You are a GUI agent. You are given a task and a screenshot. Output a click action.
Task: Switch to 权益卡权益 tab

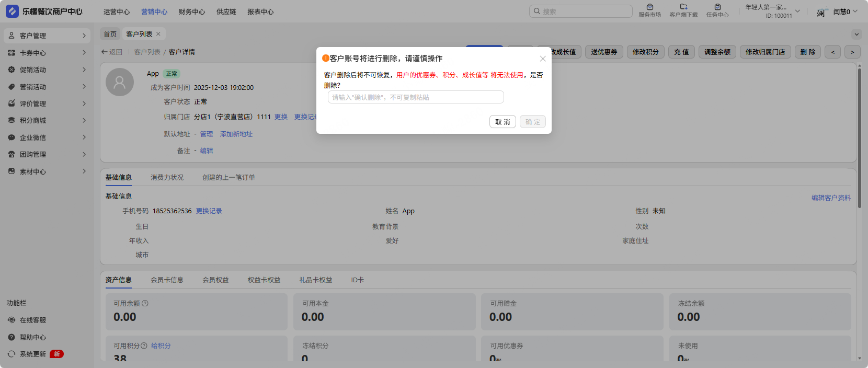click(x=264, y=280)
